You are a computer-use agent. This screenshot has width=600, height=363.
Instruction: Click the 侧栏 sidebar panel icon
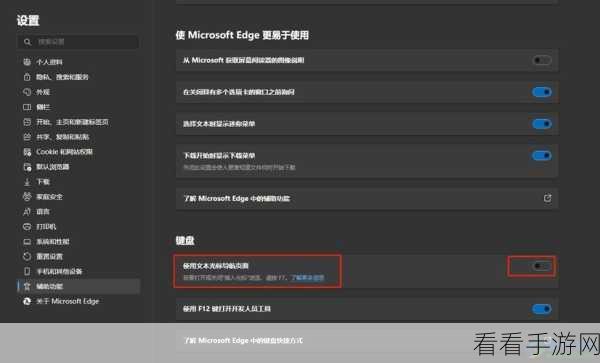click(27, 107)
